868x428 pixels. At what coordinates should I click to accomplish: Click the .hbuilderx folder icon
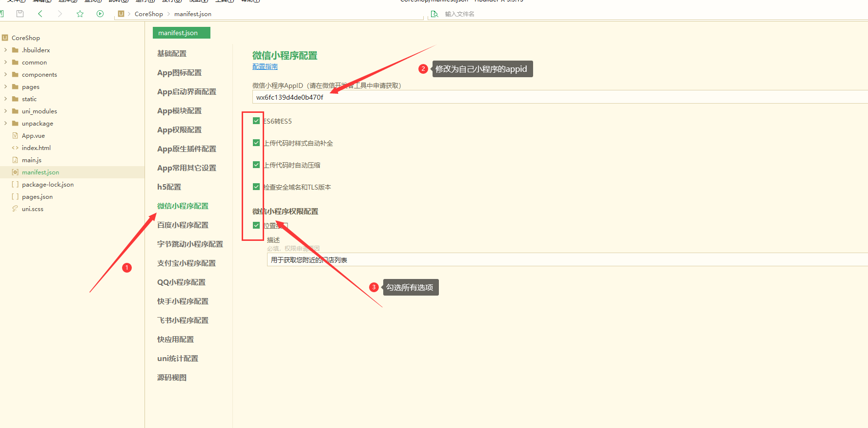tap(15, 50)
